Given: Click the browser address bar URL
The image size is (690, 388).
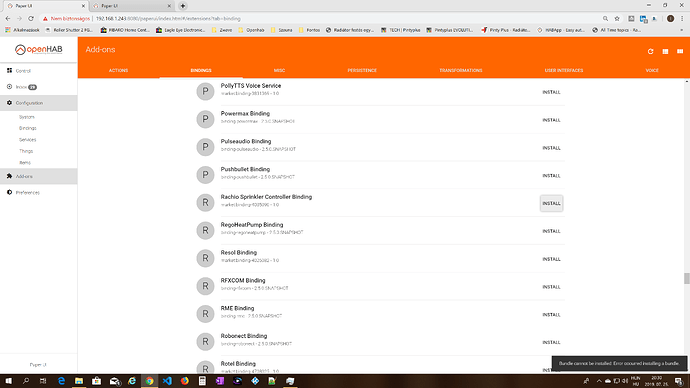Looking at the screenshot, I should coord(168,18).
